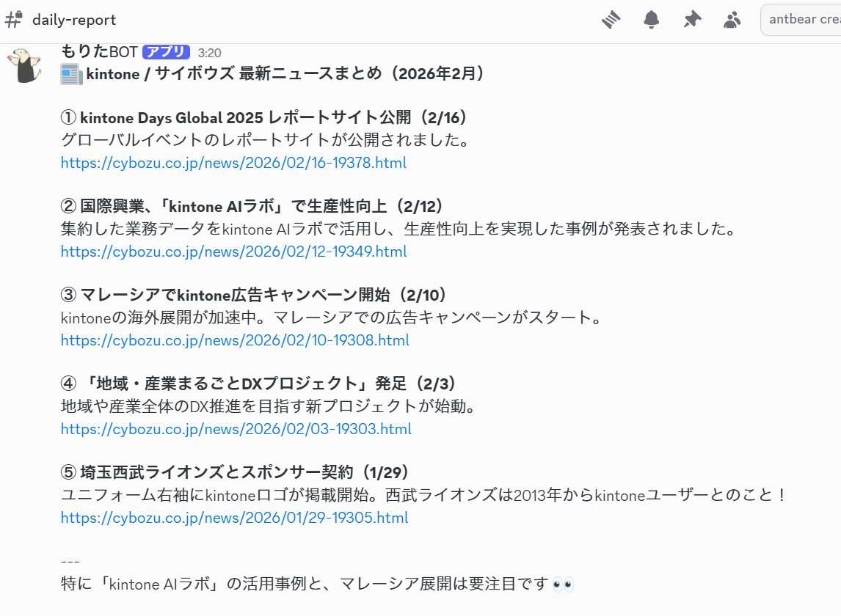Click the daily-report channel name
841x616 pixels.
point(74,20)
